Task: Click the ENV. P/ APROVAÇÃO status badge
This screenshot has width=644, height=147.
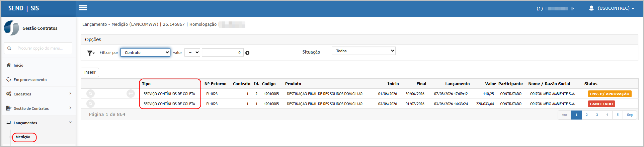Action: [x=610, y=94]
